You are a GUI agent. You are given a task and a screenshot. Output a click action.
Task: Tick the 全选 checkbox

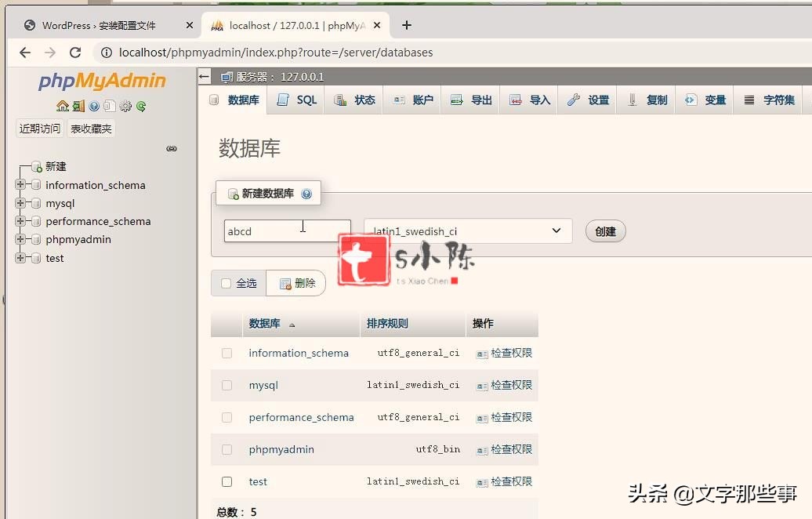[x=227, y=283]
